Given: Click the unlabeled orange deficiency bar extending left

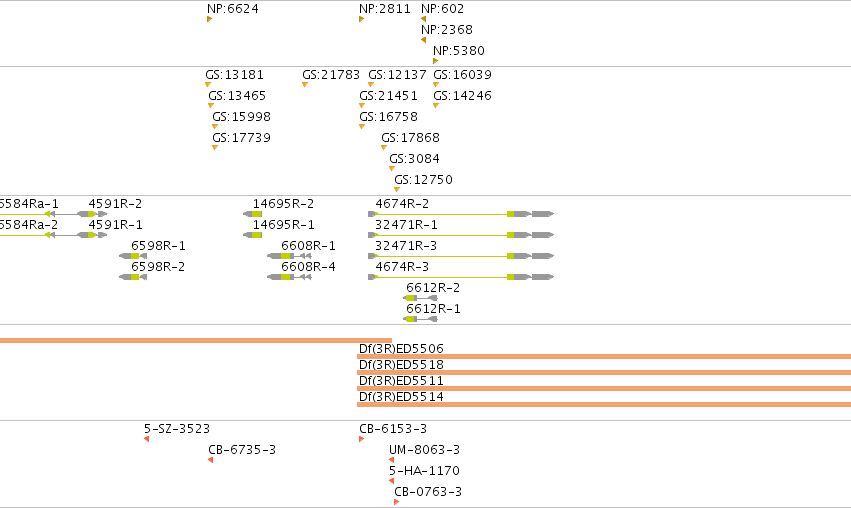Looking at the screenshot, I should point(196,341).
